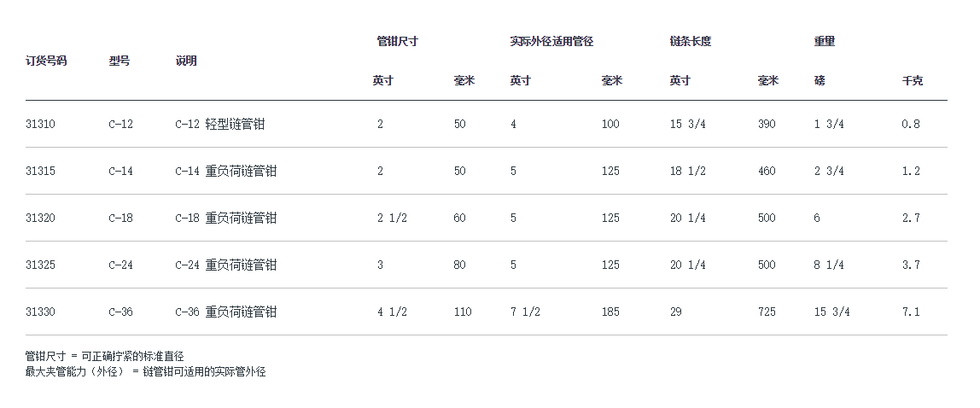The width and height of the screenshot is (980, 408).
Task: Click order number 31315
Action: pos(40,171)
